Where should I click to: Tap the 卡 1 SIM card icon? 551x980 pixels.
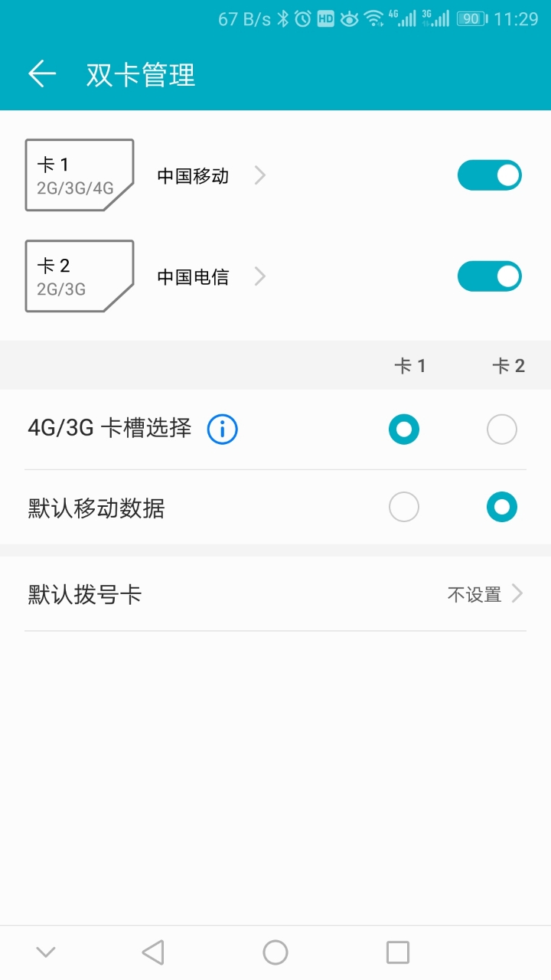[x=80, y=175]
